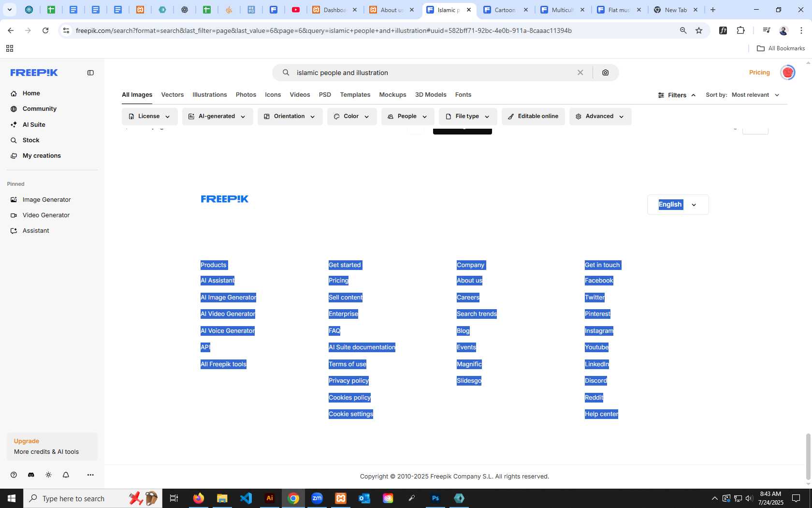The image size is (812, 508).
Task: Open Visual Studio Code from taskbar
Action: (246, 498)
